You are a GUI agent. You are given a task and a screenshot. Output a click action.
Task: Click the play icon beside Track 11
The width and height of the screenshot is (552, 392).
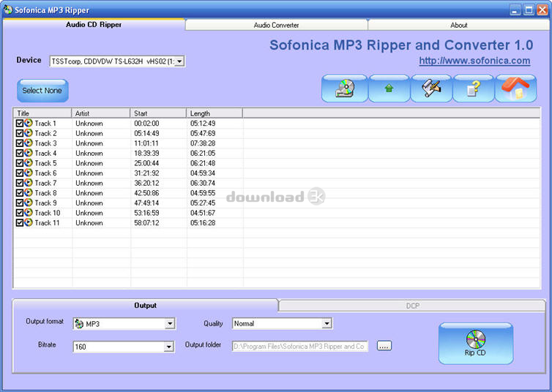[x=29, y=222]
